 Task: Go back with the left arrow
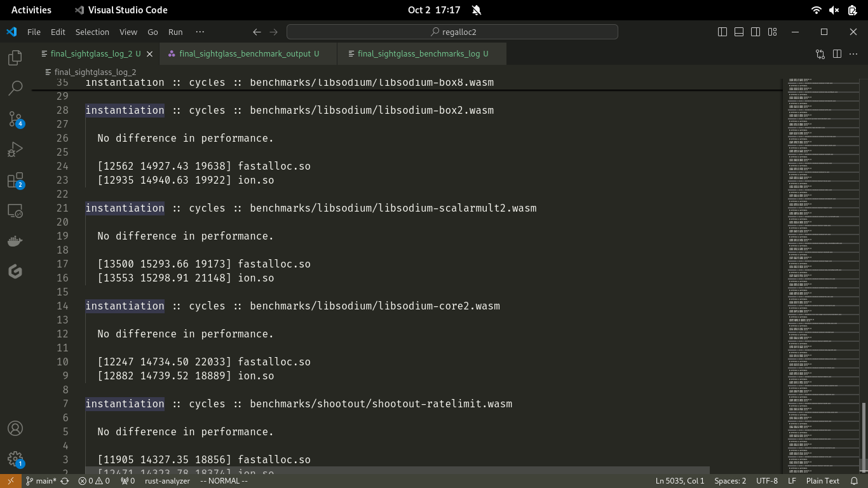(x=257, y=32)
